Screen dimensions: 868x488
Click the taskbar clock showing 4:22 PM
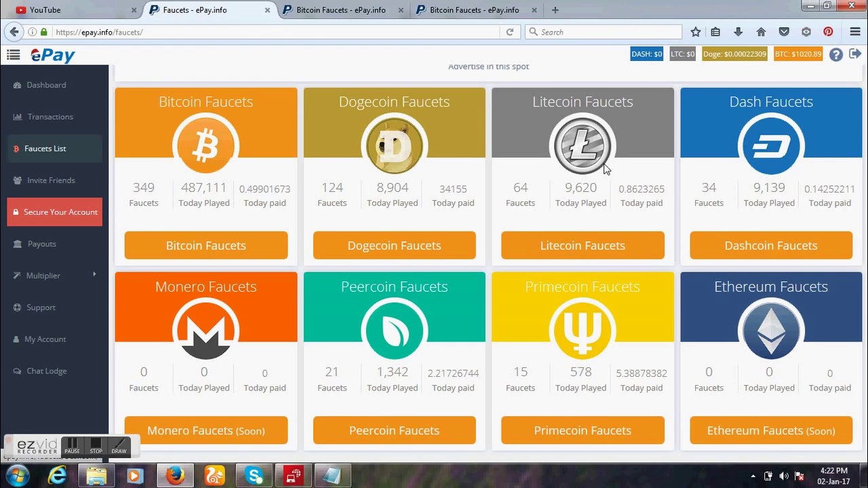pyautogui.click(x=833, y=476)
